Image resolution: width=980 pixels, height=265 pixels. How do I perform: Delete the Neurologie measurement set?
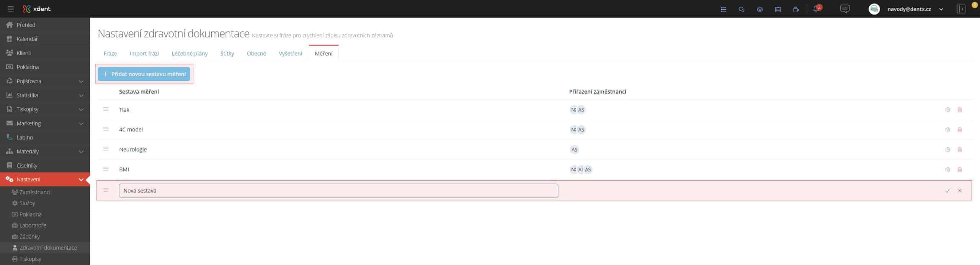pos(959,150)
